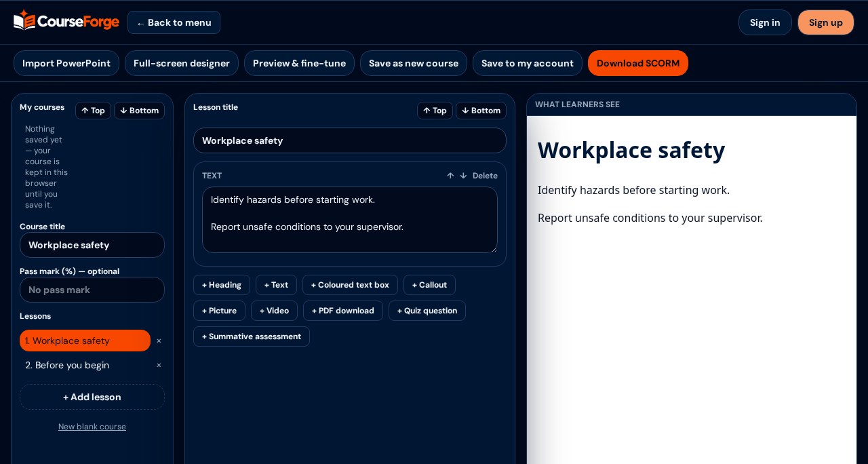The height and width of the screenshot is (464, 868).
Task: Remove the Before you begin lesson with ×
Action: tap(159, 365)
